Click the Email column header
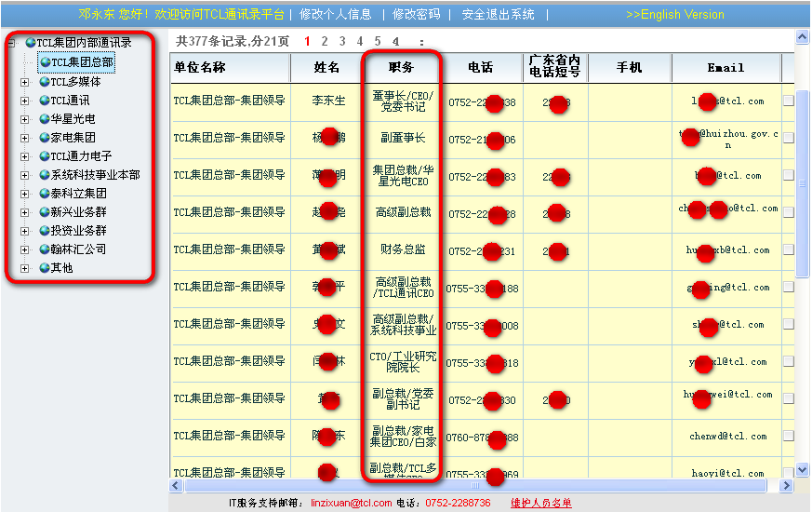 (726, 67)
